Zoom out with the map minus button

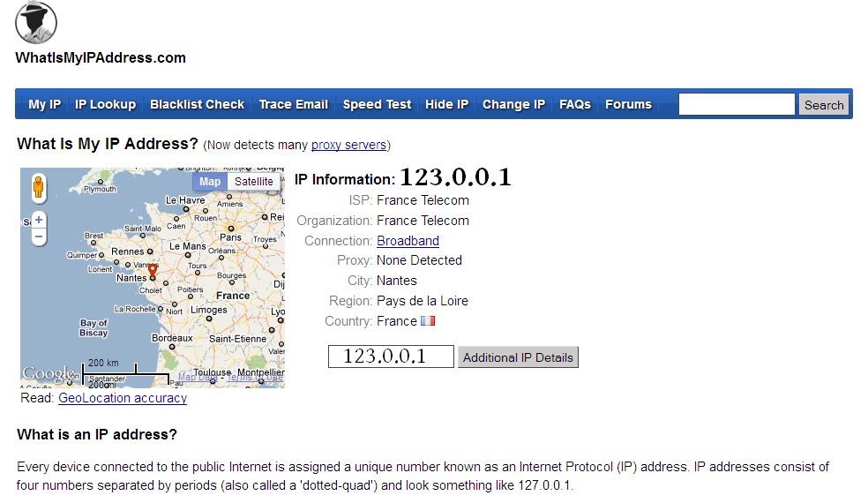pos(39,236)
